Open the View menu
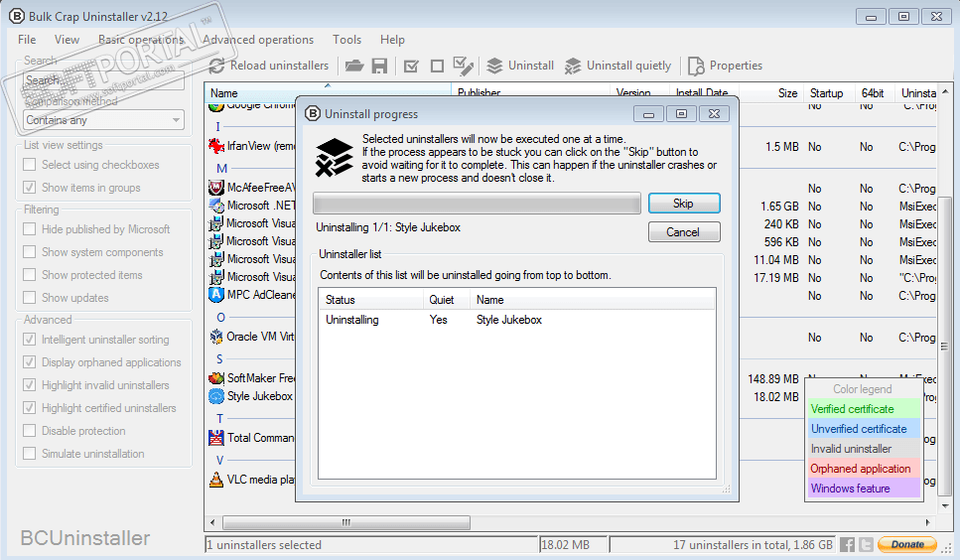960x560 pixels. tap(67, 40)
